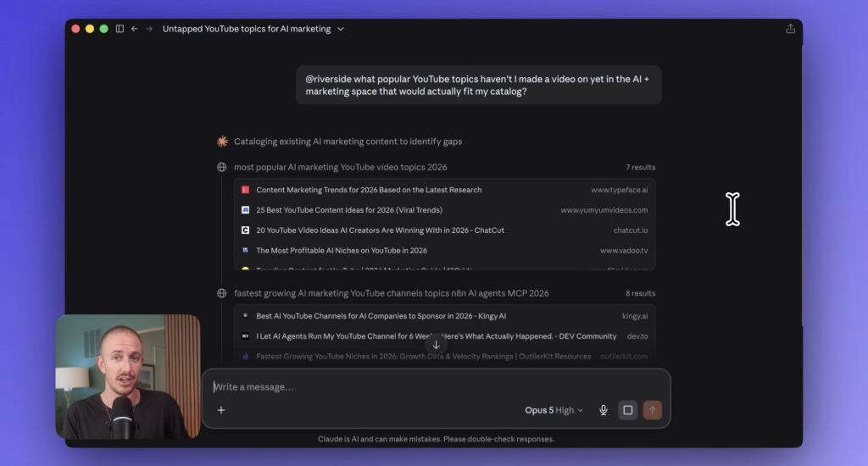Go forward with the right arrow
Image resolution: width=868 pixels, height=466 pixels.
149,29
